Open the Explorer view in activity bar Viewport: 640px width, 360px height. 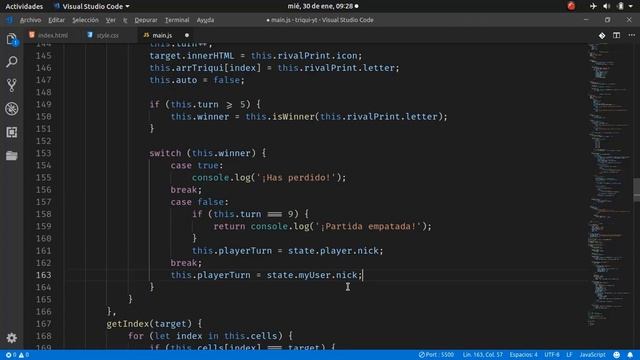point(12,39)
